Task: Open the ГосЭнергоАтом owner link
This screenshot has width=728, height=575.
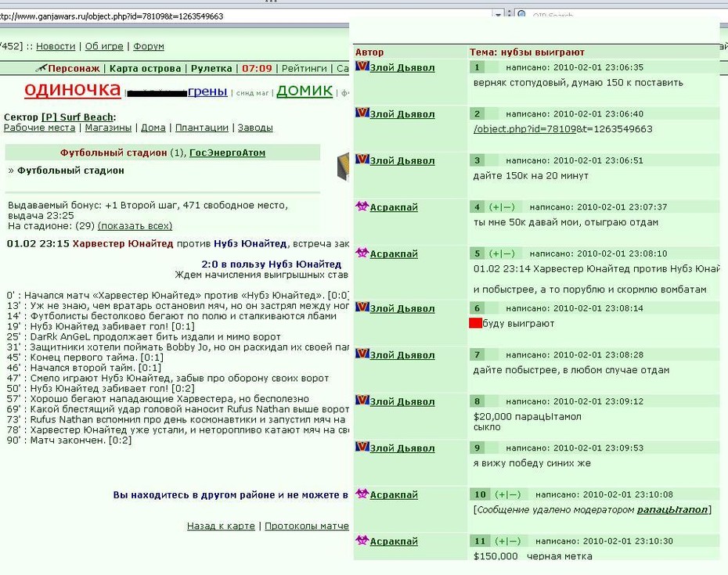Action: [x=228, y=153]
